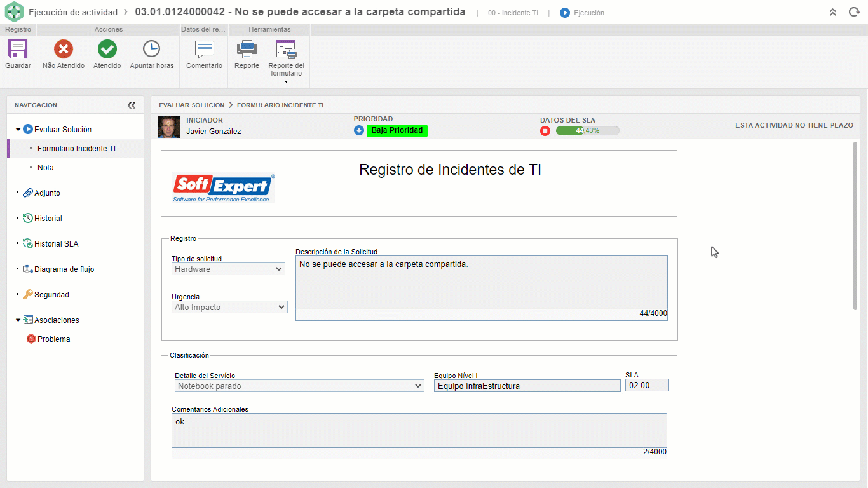Click the refresh icon at top right

[853, 12]
